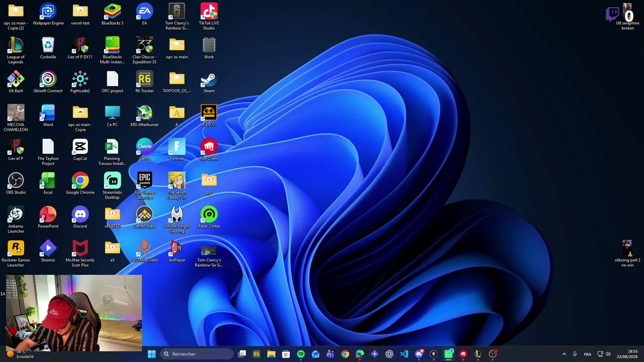This screenshot has width=644, height=362.
Task: Select the OPC project document icon
Action: pyautogui.click(x=112, y=82)
